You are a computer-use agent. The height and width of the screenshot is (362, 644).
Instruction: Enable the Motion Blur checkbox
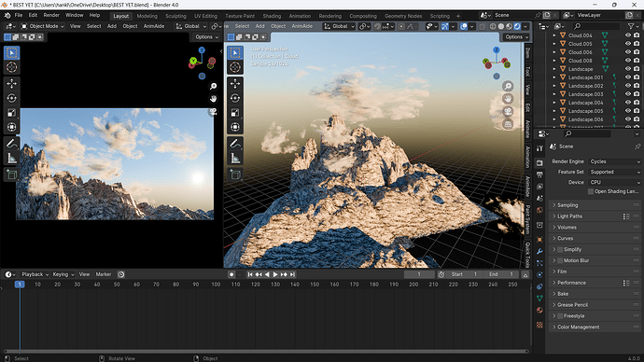point(560,260)
